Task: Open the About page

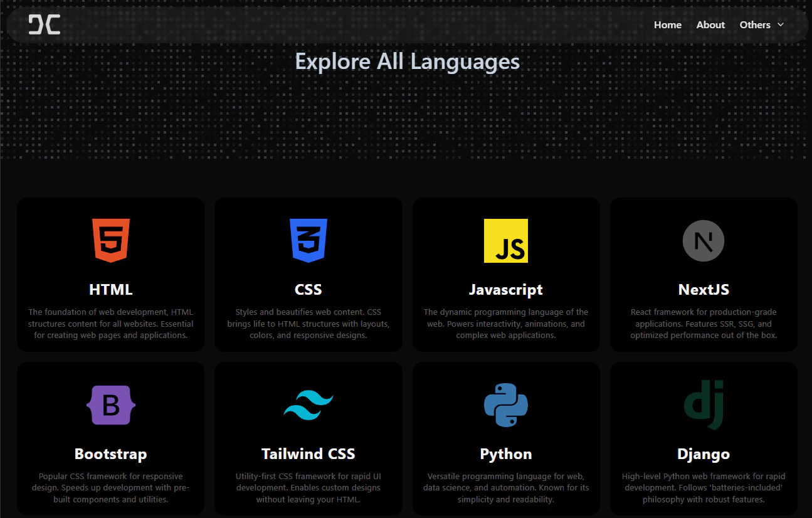Action: coord(710,25)
